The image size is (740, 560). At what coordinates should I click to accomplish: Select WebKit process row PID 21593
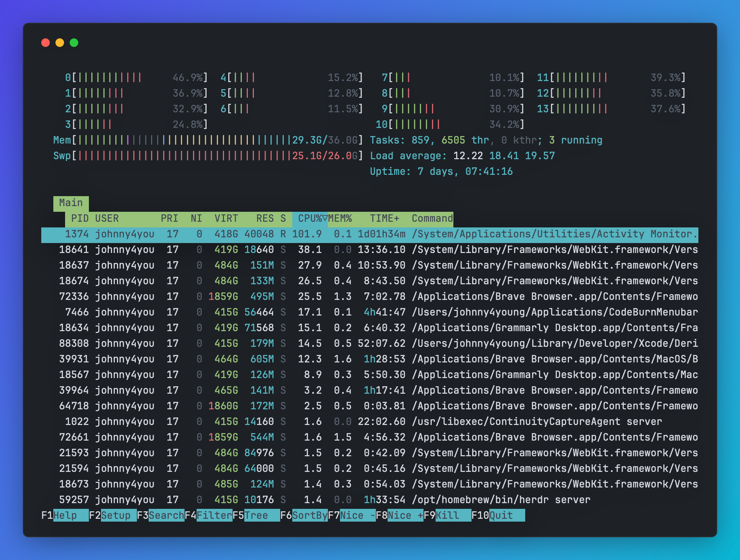370,453
